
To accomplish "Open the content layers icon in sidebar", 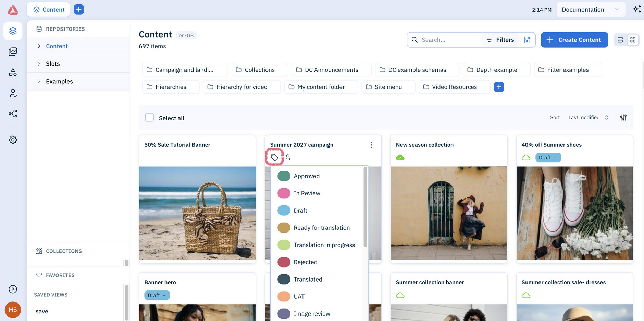I will (x=13, y=31).
